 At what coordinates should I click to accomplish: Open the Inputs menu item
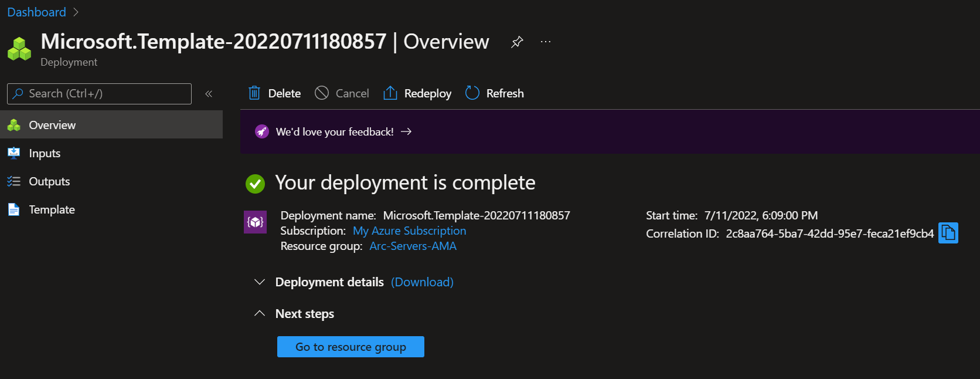coord(111,153)
